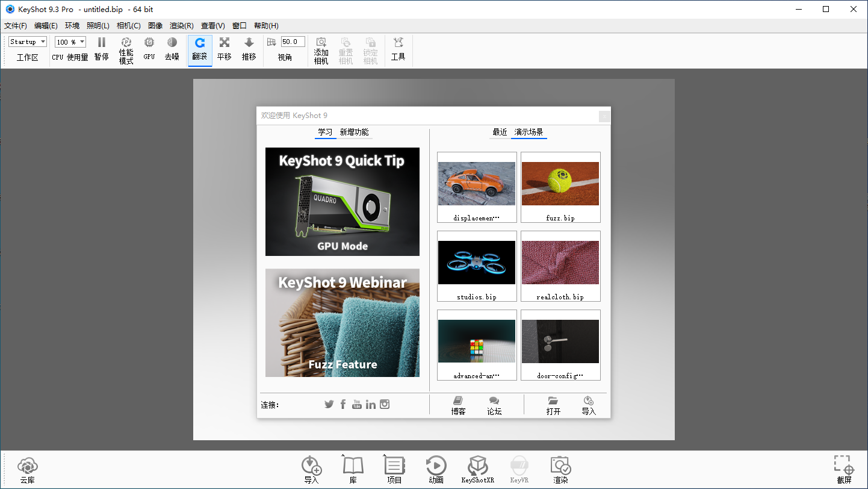This screenshot has height=489, width=868.
Task: Click 打开 open folder in welcome dialog
Action: pos(553,406)
